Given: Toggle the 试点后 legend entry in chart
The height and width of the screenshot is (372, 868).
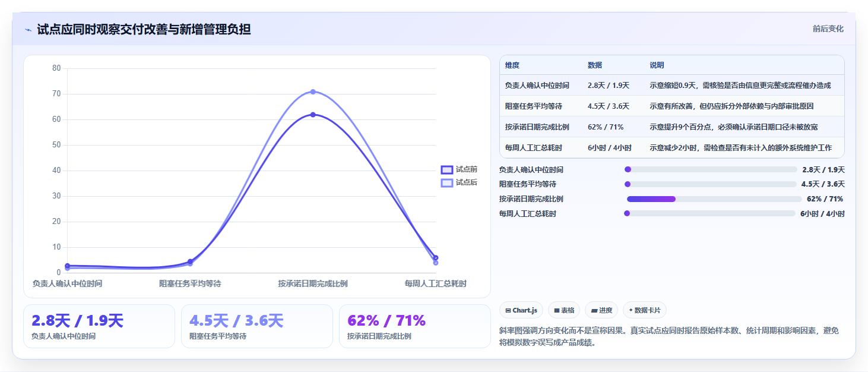Looking at the screenshot, I should (x=459, y=182).
